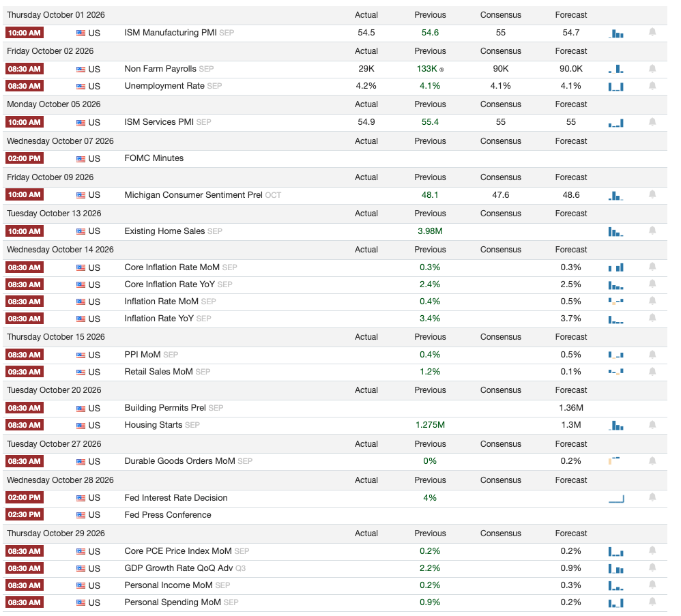Viewport: 681px width, 616px height.
Task: Click the 02:00 PM time badge for FOMC Minutes
Action: (25, 158)
